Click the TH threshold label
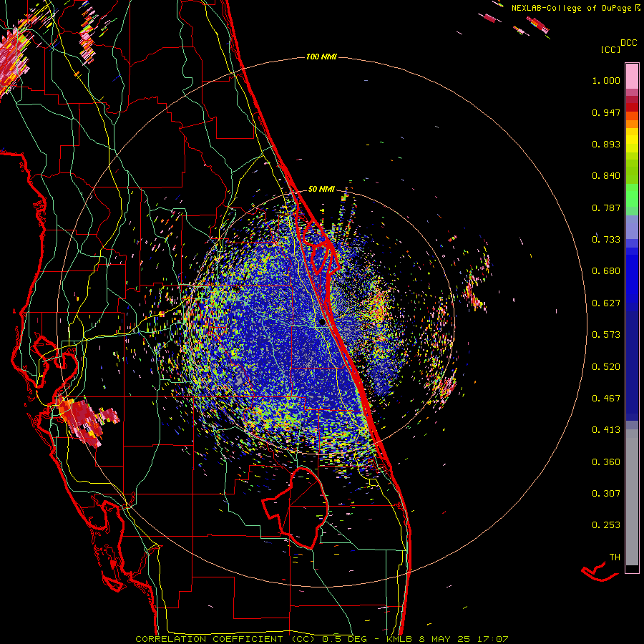The height and width of the screenshot is (644, 644). click(x=615, y=557)
